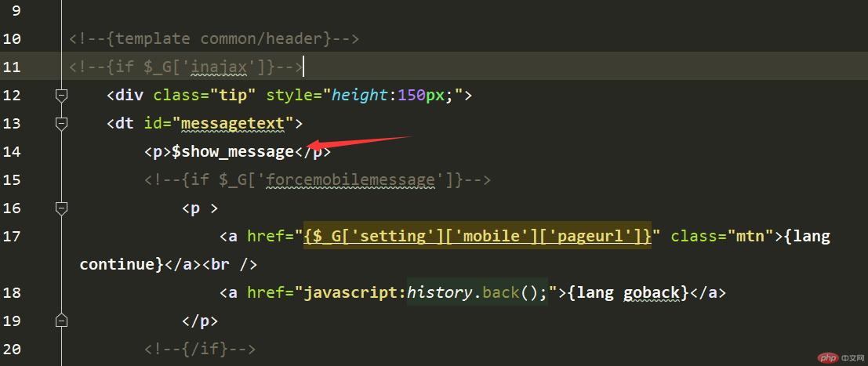Click the class value "tip"
This screenshot has height=366, width=868.
coord(233,96)
